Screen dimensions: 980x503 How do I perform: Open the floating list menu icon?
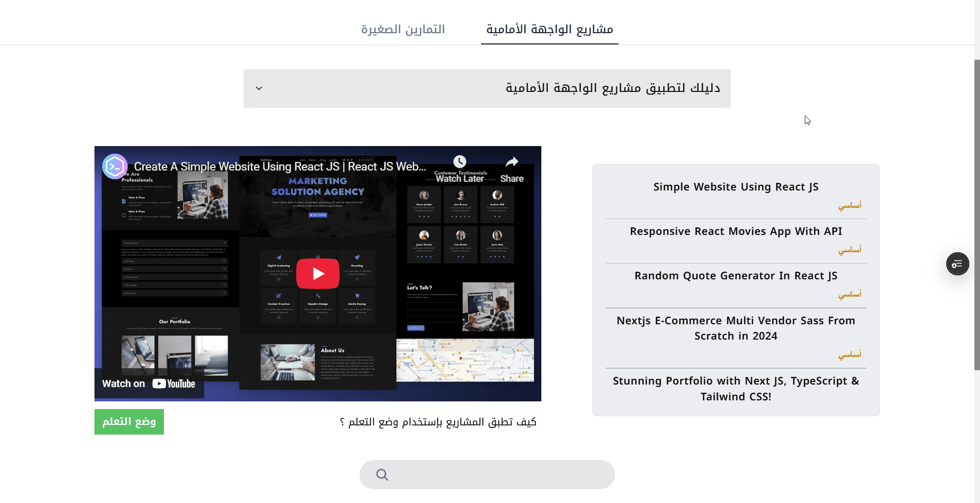(957, 264)
